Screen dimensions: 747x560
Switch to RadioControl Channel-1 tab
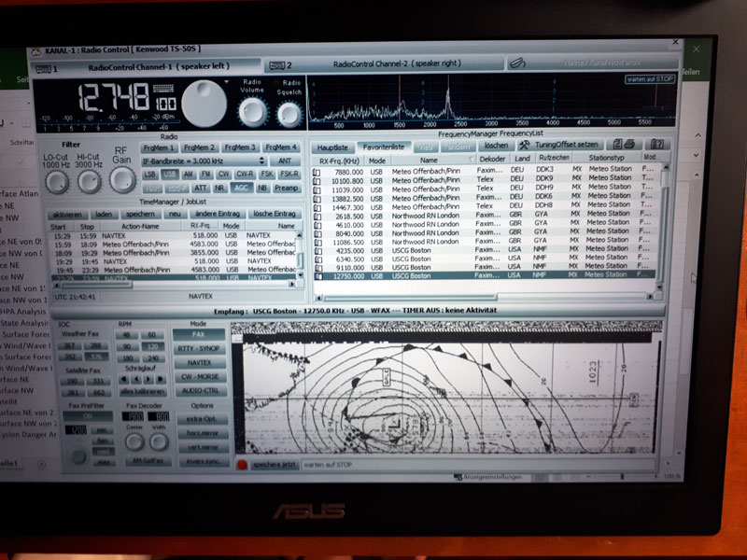click(x=146, y=67)
